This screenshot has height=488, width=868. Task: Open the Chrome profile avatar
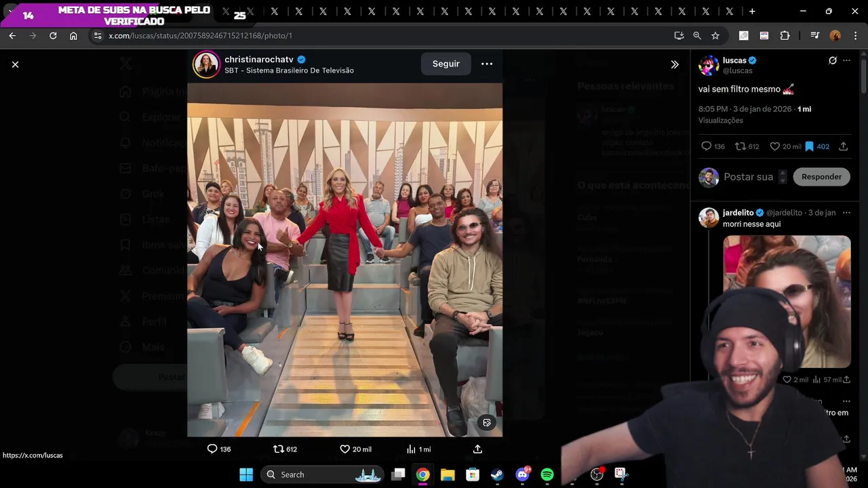[x=835, y=35]
